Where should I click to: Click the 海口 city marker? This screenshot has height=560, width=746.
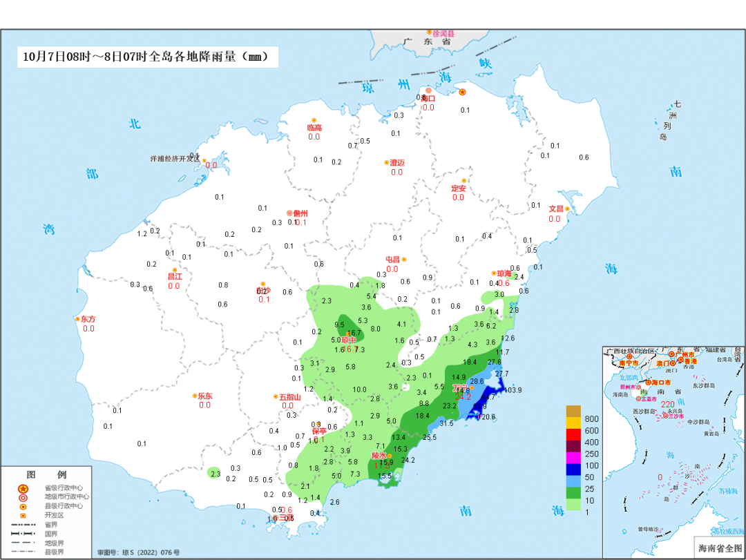[x=428, y=90]
